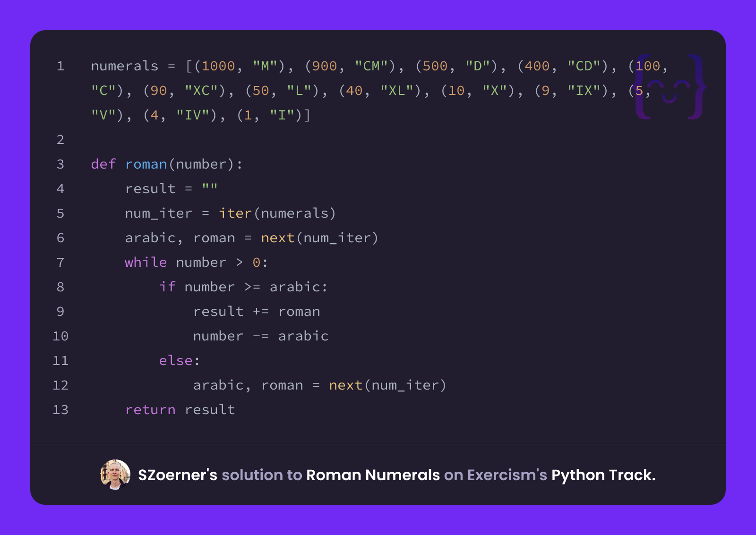Click the 'else' keyword on line 11
This screenshot has height=535, width=756.
(176, 360)
